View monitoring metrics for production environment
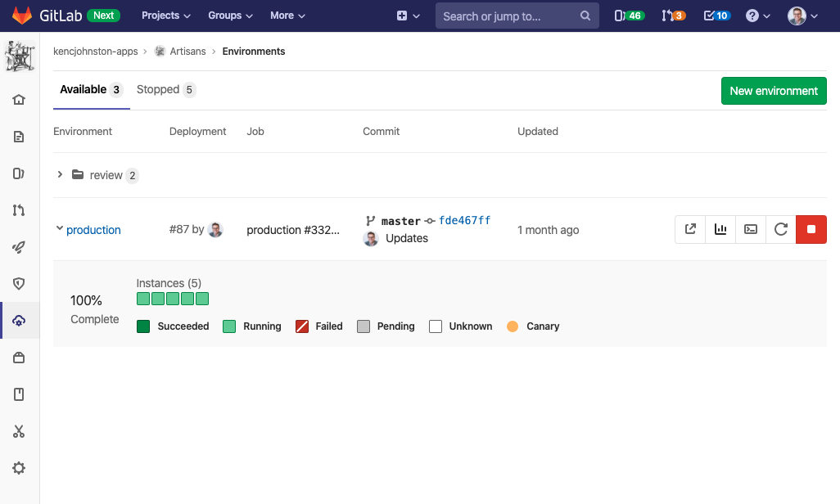The height and width of the screenshot is (504, 840). pyautogui.click(x=720, y=229)
